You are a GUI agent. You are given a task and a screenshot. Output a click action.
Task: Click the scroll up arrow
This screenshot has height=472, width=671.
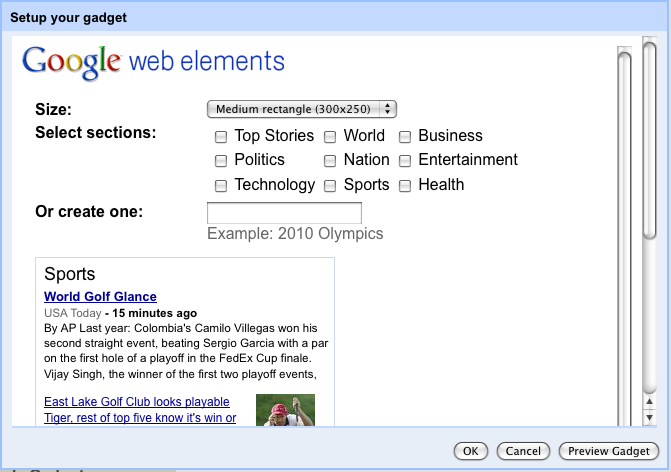(x=650, y=404)
